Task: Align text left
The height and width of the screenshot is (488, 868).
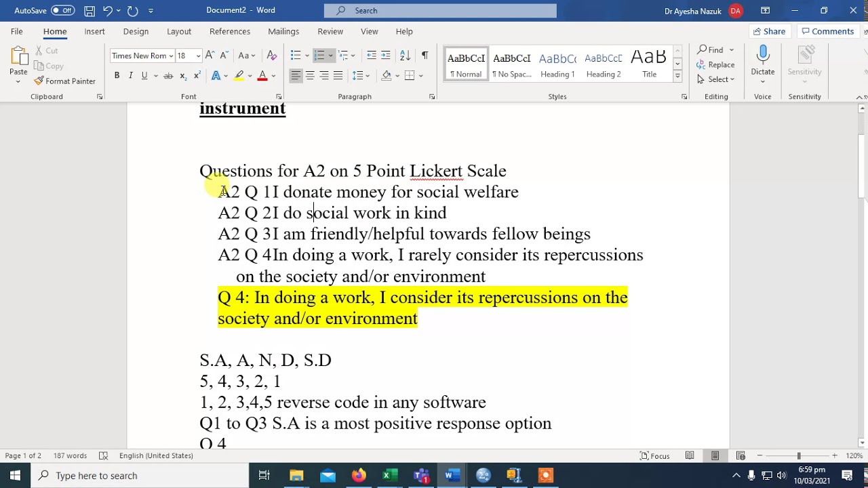Action: [x=296, y=75]
